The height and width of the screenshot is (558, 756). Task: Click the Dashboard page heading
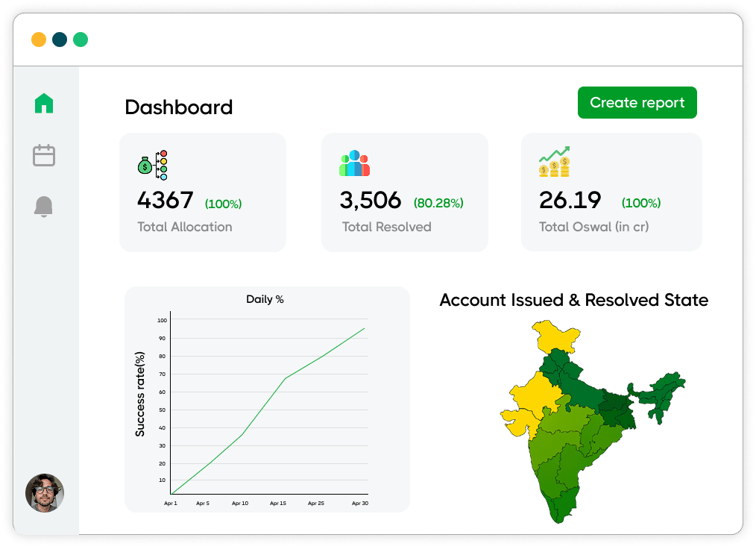(x=178, y=107)
